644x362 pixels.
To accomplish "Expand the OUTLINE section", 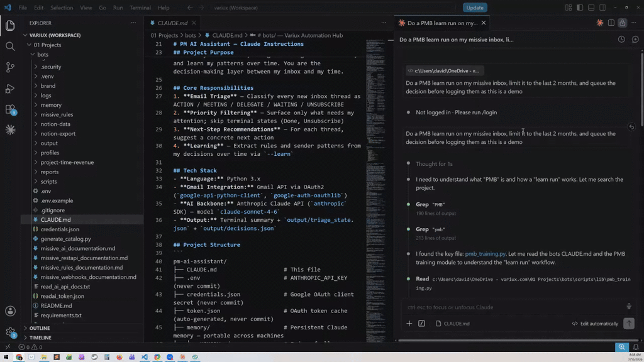I will [40, 328].
